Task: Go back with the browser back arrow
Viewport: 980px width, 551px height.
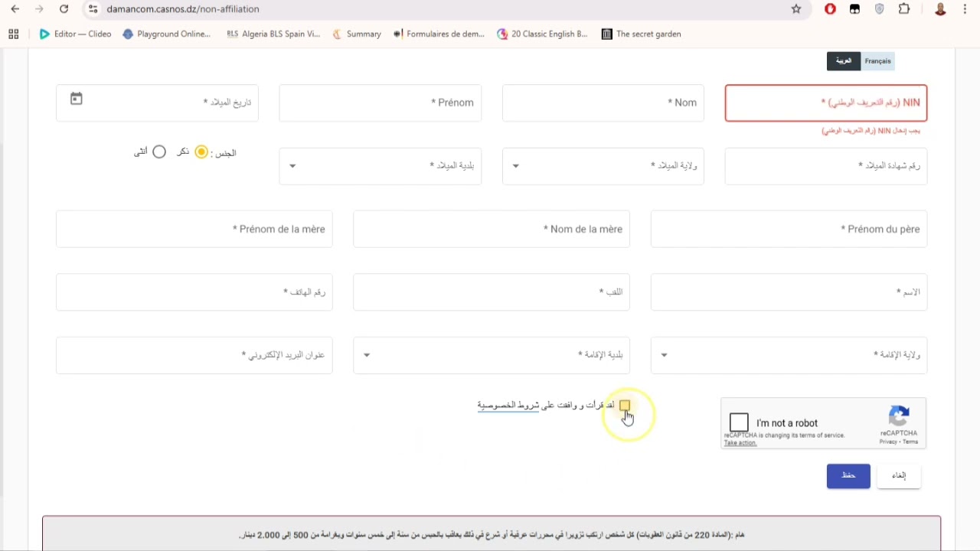Action: (15, 9)
